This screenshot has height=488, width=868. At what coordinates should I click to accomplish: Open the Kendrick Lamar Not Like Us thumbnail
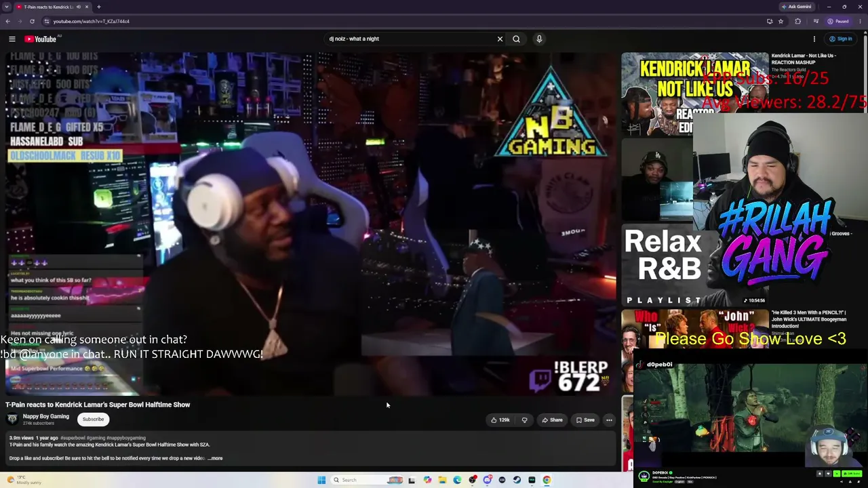(695, 94)
